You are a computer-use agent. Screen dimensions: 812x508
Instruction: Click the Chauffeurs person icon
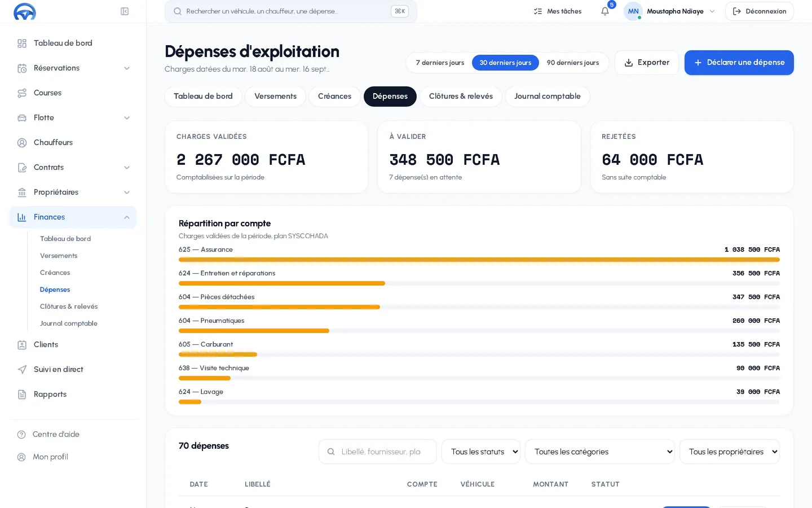click(x=22, y=143)
